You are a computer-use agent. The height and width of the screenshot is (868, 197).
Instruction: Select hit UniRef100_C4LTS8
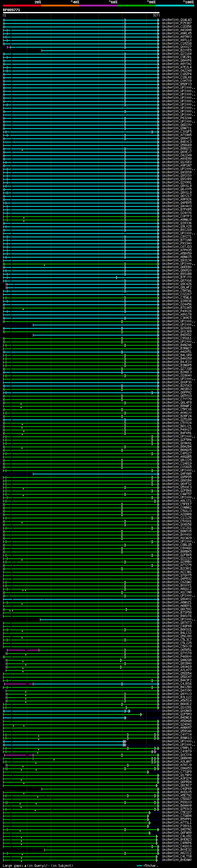coord(176,857)
